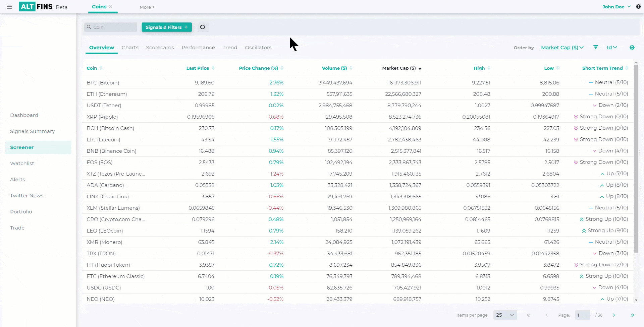Click the funnel filter icon
Screen dimensions: 644x327
tap(595, 47)
